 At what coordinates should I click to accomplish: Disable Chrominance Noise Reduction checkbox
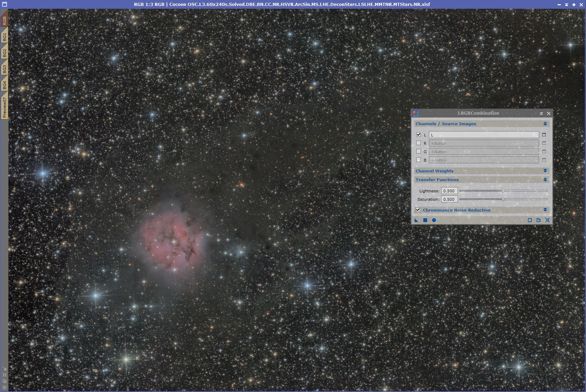418,210
